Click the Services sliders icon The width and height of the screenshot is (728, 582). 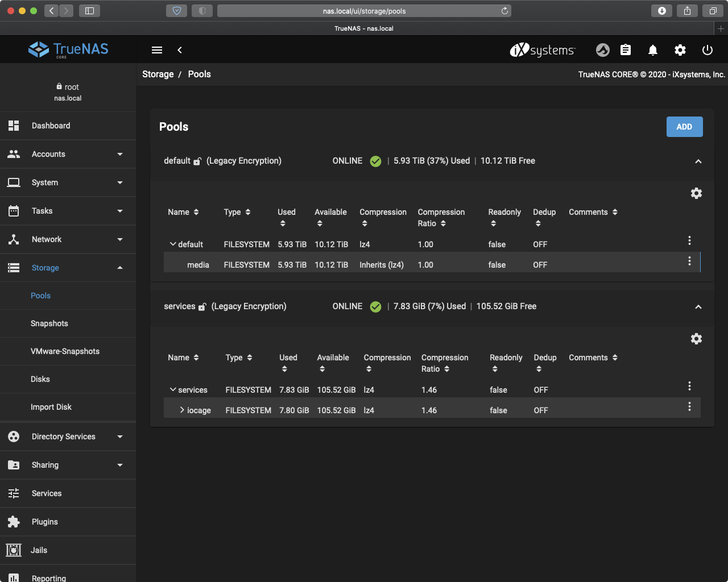tap(14, 493)
